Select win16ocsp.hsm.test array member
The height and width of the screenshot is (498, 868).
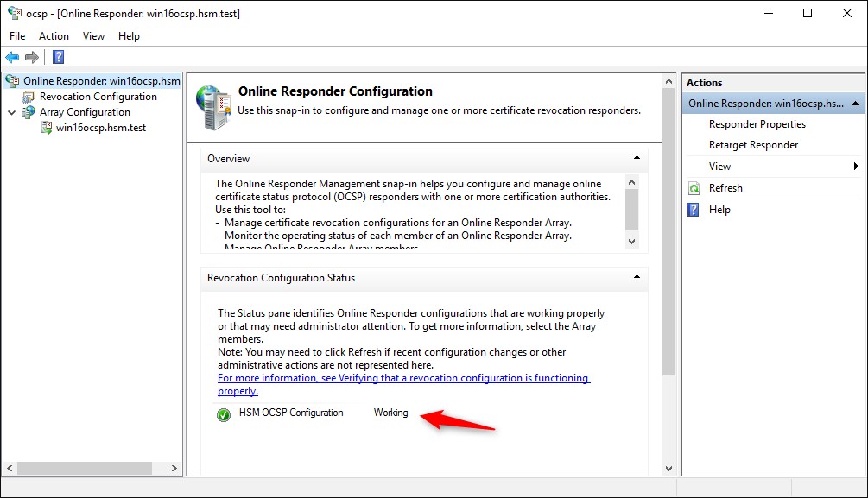[101, 128]
